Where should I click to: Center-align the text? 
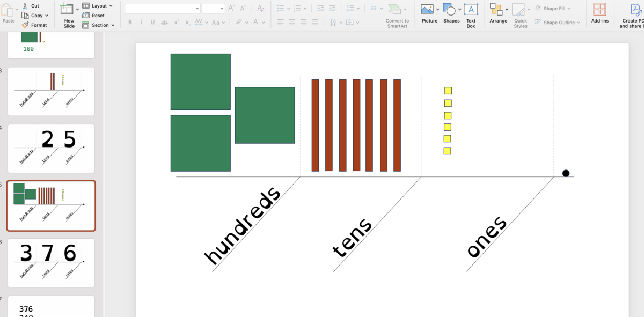coord(292,22)
